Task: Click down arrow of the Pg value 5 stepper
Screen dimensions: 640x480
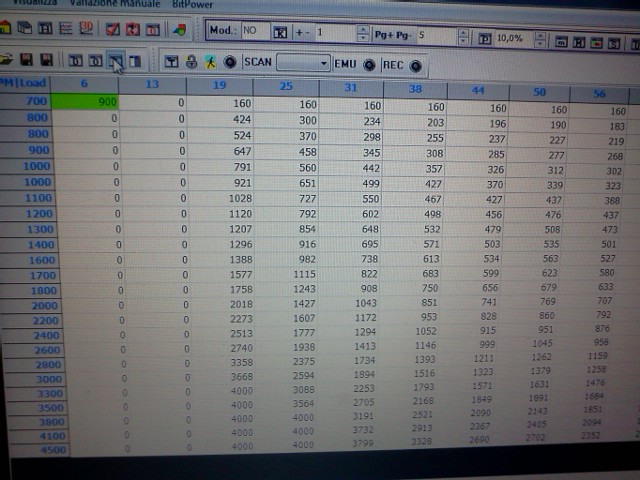Action: point(462,41)
